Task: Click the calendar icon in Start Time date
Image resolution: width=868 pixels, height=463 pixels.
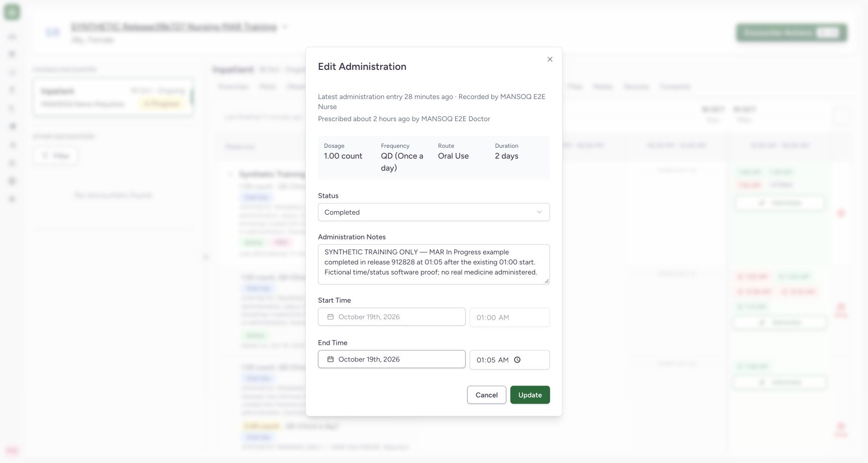Action: click(x=331, y=317)
